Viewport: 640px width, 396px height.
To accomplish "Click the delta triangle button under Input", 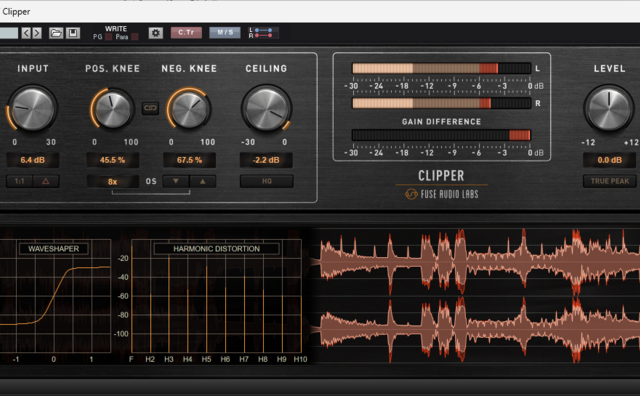I will 46,181.
